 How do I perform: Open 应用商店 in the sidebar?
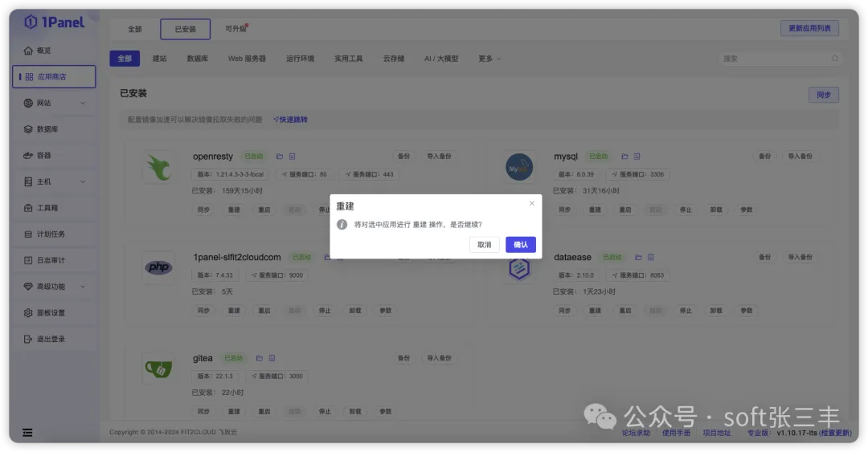point(54,77)
